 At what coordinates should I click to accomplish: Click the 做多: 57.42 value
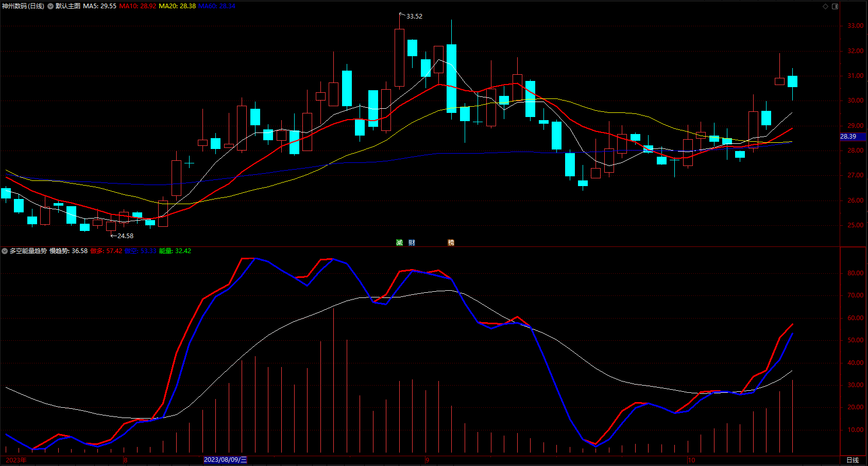pos(106,251)
